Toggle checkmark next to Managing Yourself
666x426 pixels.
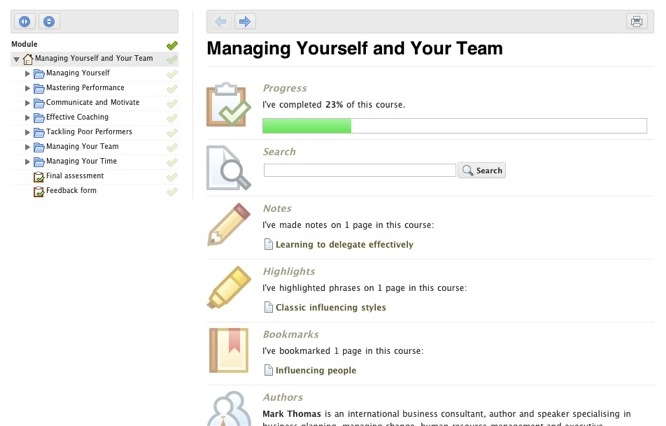172,74
